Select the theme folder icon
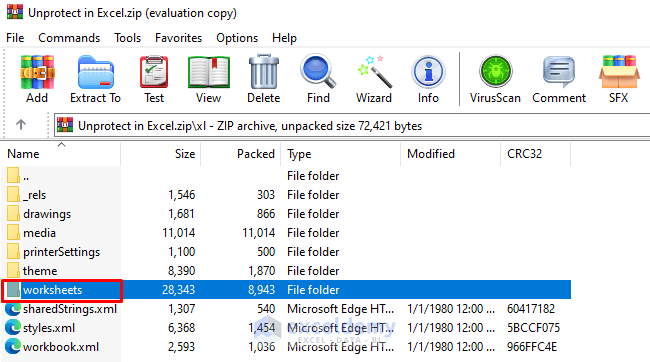 13,271
